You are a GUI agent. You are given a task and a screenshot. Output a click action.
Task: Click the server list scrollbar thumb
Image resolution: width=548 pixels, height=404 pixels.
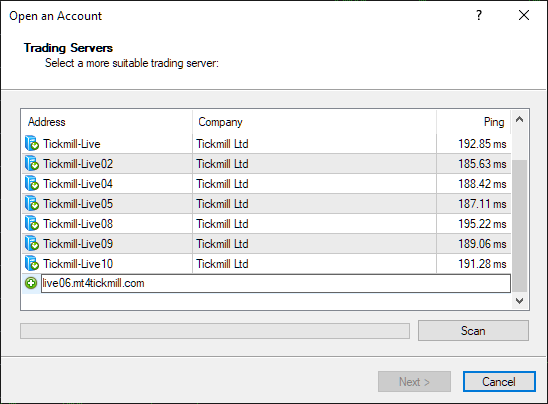tap(520, 226)
